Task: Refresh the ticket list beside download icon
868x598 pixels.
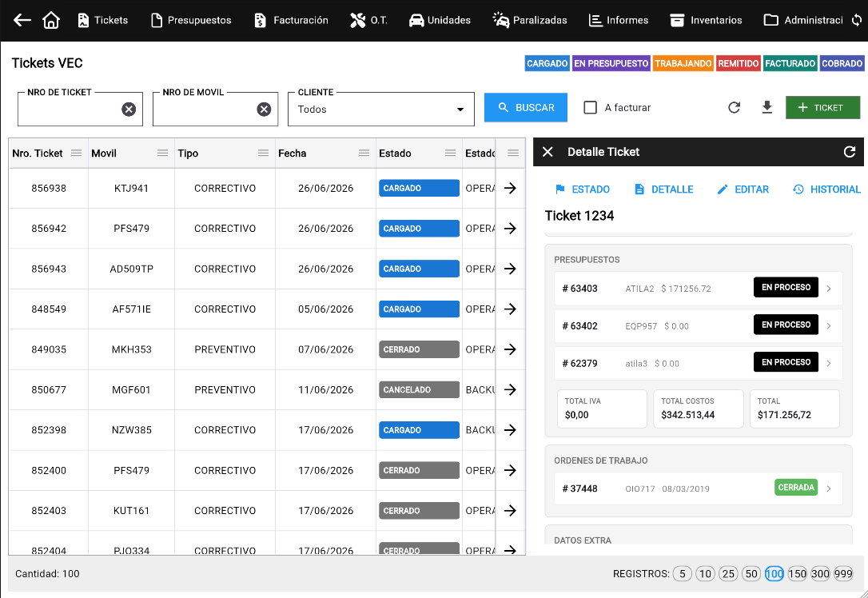Action: point(734,107)
